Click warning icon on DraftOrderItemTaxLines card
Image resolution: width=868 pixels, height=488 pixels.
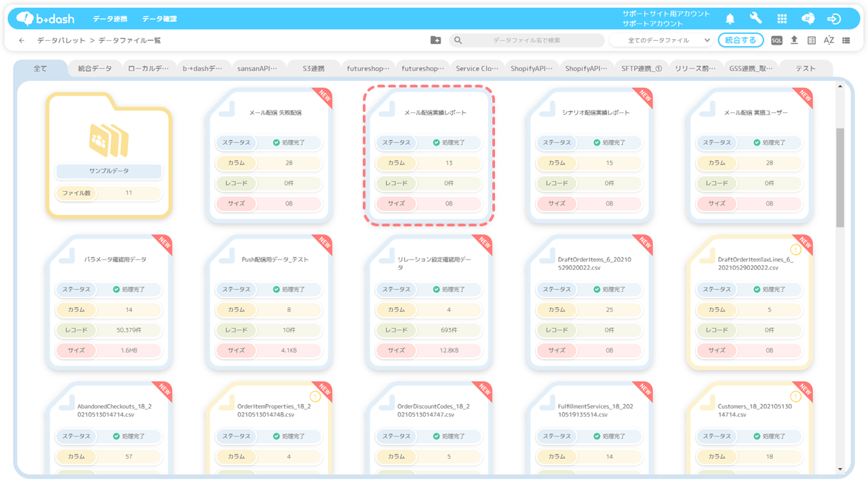[795, 250]
